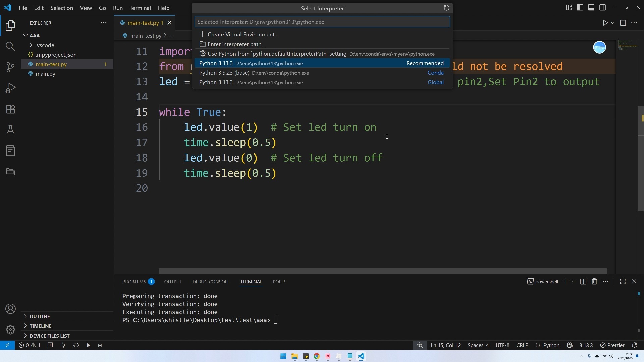The height and width of the screenshot is (362, 644).
Task: Split the terminal panel
Action: pyautogui.click(x=583, y=282)
